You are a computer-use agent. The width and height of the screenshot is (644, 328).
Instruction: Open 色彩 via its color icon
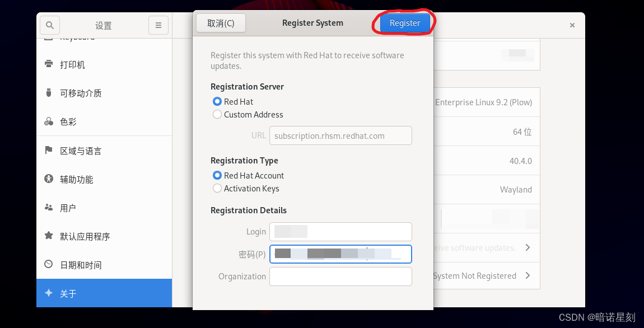click(49, 121)
